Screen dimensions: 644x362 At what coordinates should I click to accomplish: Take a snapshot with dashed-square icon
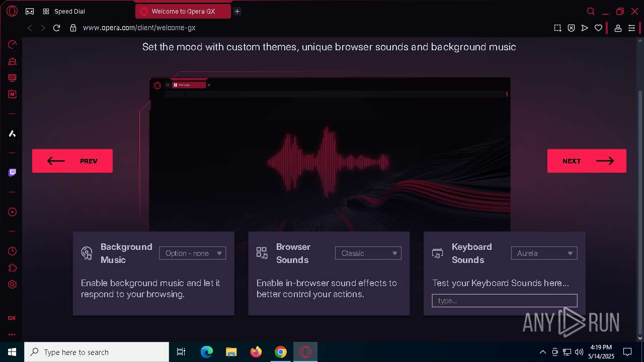(557, 28)
